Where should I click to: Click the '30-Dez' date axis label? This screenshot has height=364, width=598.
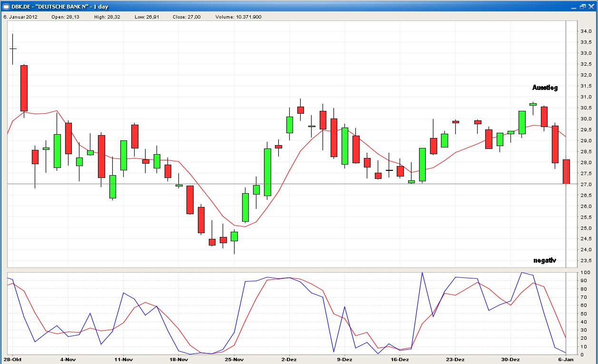pyautogui.click(x=511, y=359)
